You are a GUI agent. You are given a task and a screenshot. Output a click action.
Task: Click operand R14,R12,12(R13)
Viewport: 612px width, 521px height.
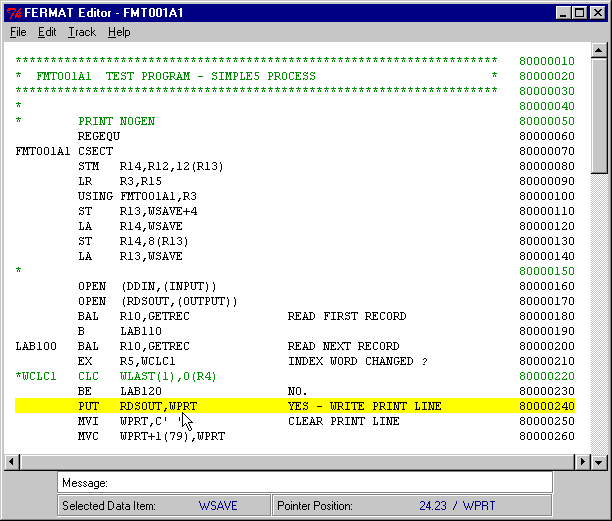tap(171, 166)
